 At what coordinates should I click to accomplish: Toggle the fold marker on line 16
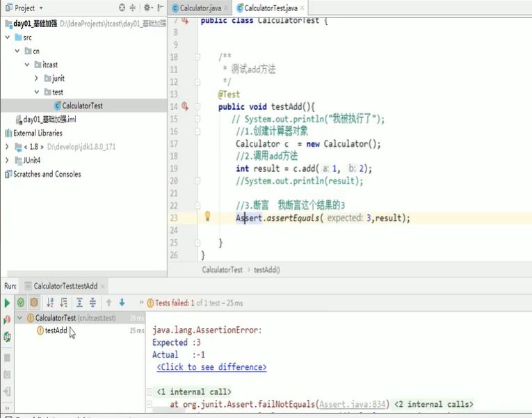tap(198, 131)
